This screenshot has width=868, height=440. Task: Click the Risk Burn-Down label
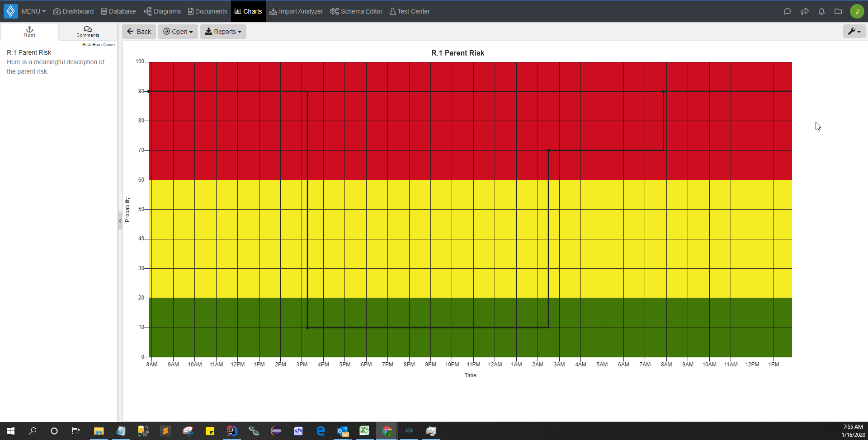[x=98, y=44]
